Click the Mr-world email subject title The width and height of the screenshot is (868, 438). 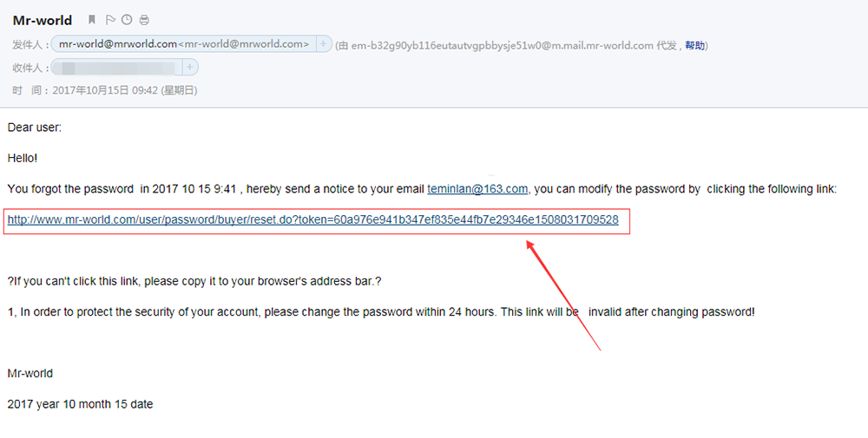click(x=42, y=21)
